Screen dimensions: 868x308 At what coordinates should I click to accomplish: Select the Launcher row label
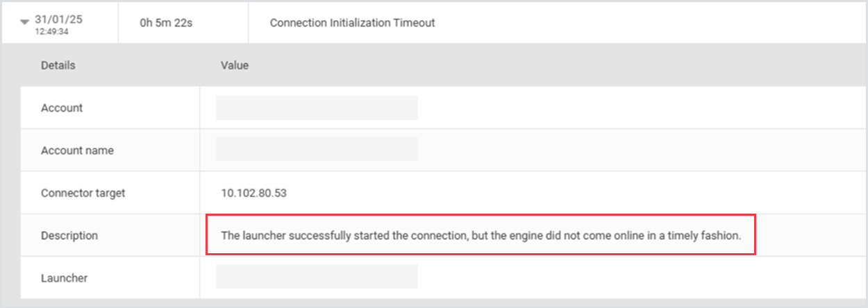pyautogui.click(x=65, y=278)
